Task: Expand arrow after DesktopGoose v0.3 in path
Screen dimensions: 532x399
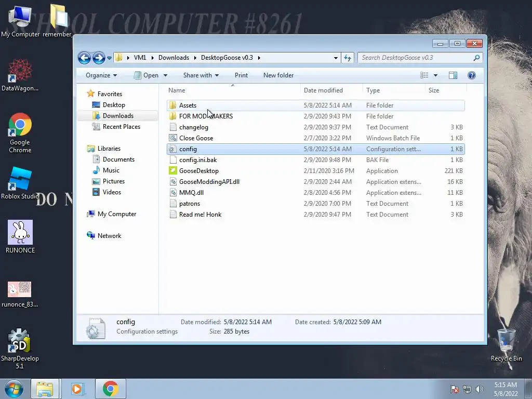Action: [x=259, y=58]
